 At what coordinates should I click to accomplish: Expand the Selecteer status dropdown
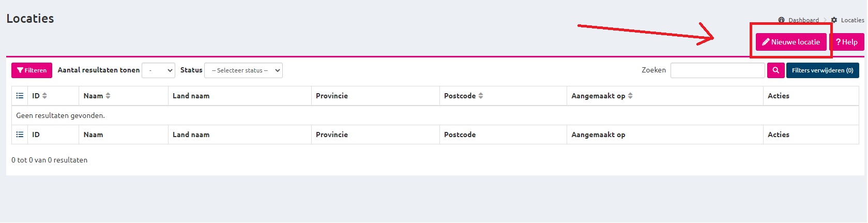pos(243,70)
